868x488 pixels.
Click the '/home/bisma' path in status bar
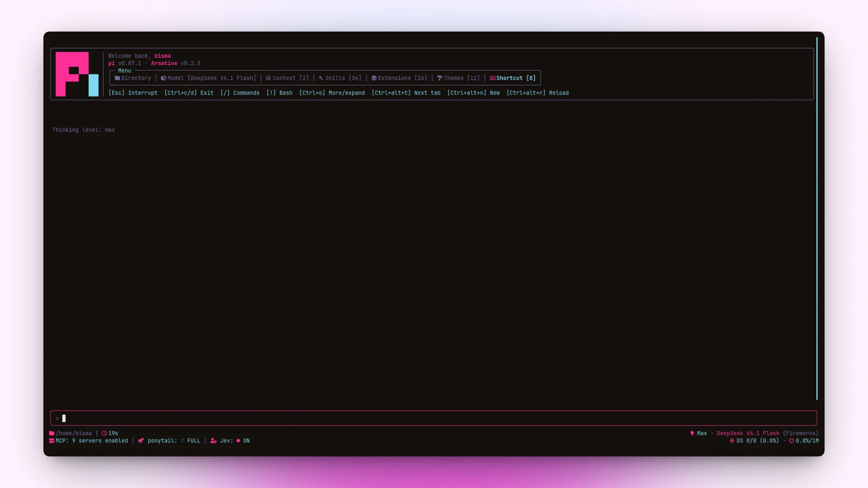pyautogui.click(x=74, y=433)
